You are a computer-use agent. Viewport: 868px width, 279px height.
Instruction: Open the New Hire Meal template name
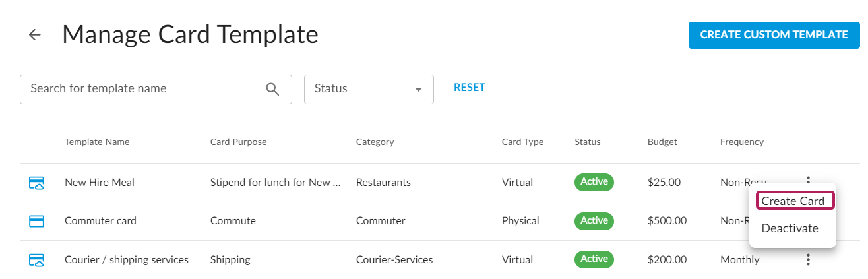(99, 183)
